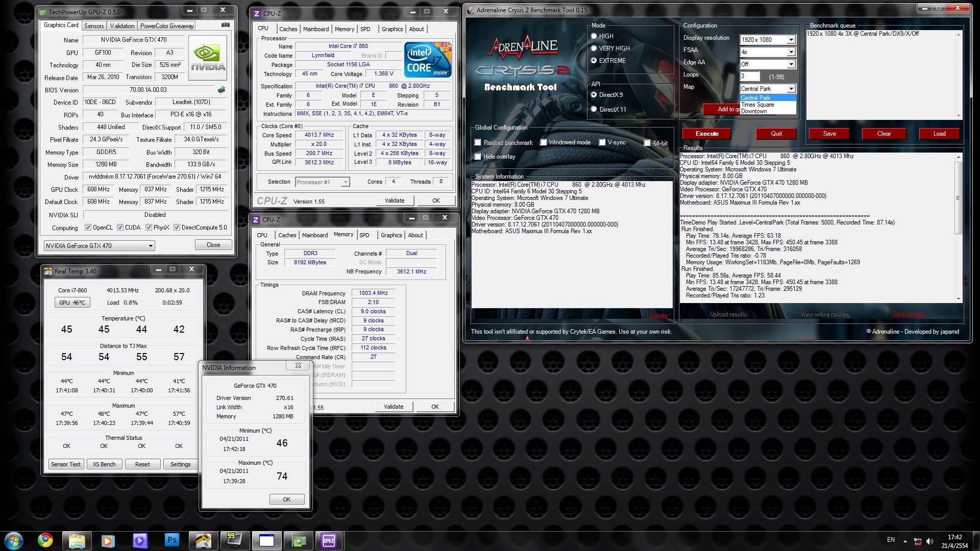Viewport: 980px width, 551px height.
Task: Enable the Windowed mode checkbox
Action: [544, 142]
